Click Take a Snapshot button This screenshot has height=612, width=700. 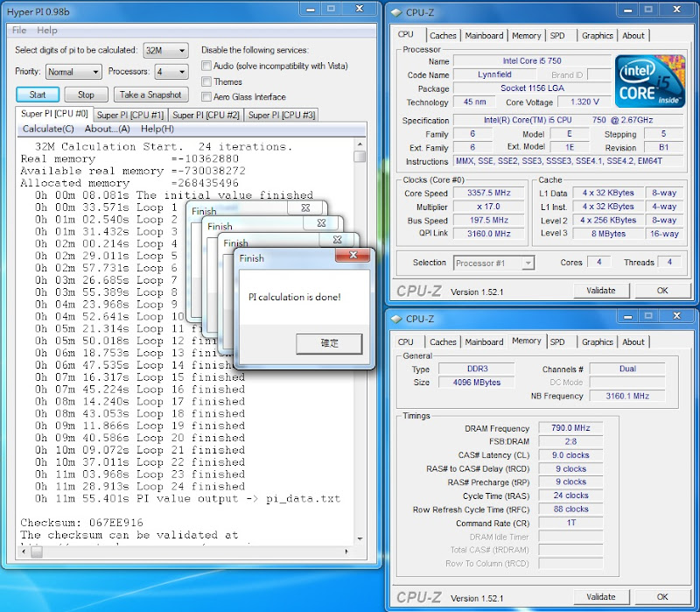[150, 95]
